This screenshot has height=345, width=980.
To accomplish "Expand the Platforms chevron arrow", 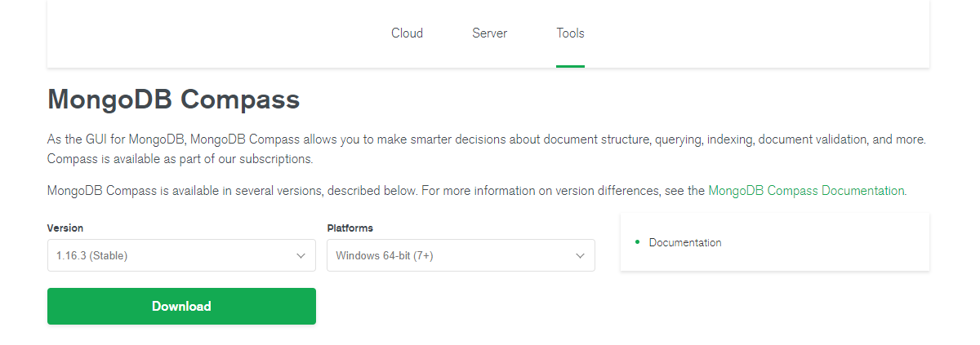I will 580,255.
